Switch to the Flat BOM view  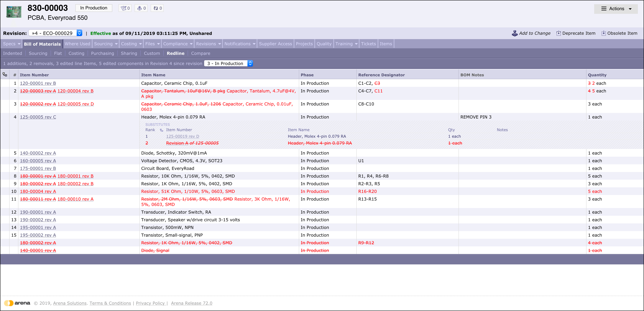click(58, 53)
